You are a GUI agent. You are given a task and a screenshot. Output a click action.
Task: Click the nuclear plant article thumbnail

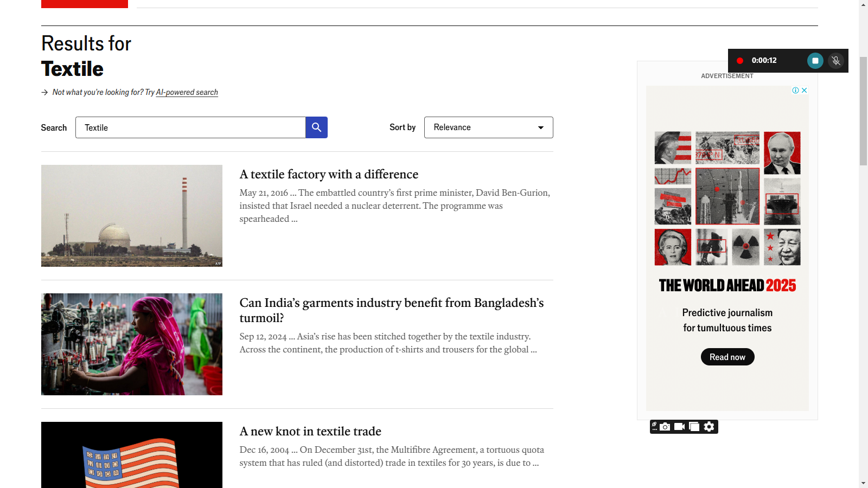click(132, 216)
